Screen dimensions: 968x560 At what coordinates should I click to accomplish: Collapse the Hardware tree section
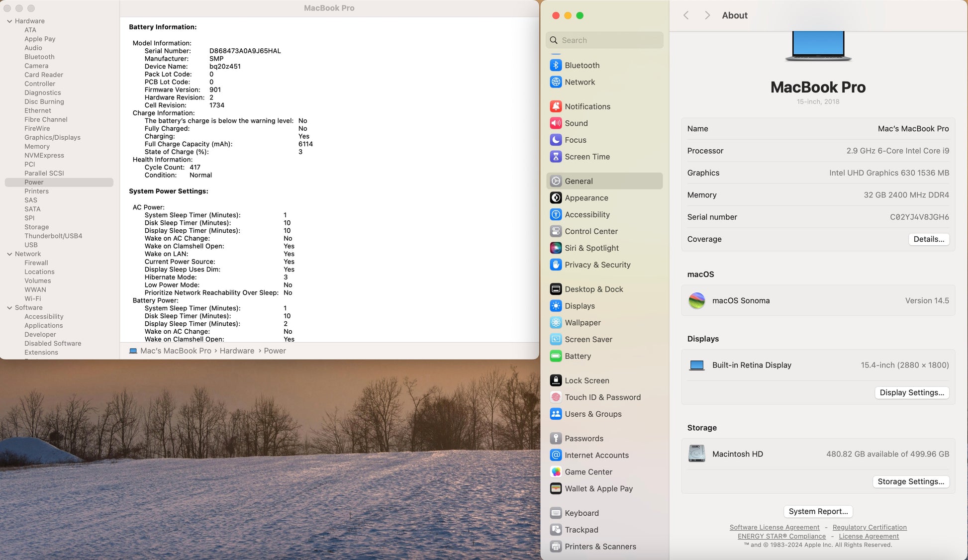9,21
